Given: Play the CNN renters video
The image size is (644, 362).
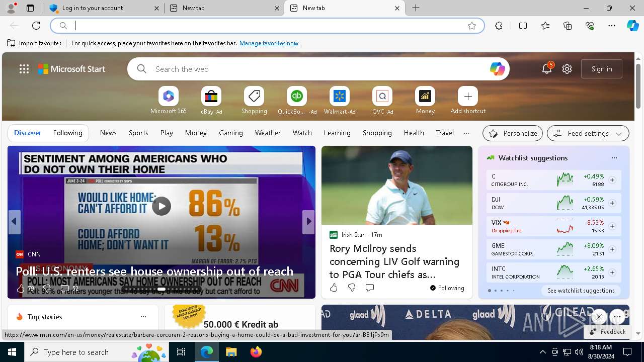Looking at the screenshot, I should (162, 206).
